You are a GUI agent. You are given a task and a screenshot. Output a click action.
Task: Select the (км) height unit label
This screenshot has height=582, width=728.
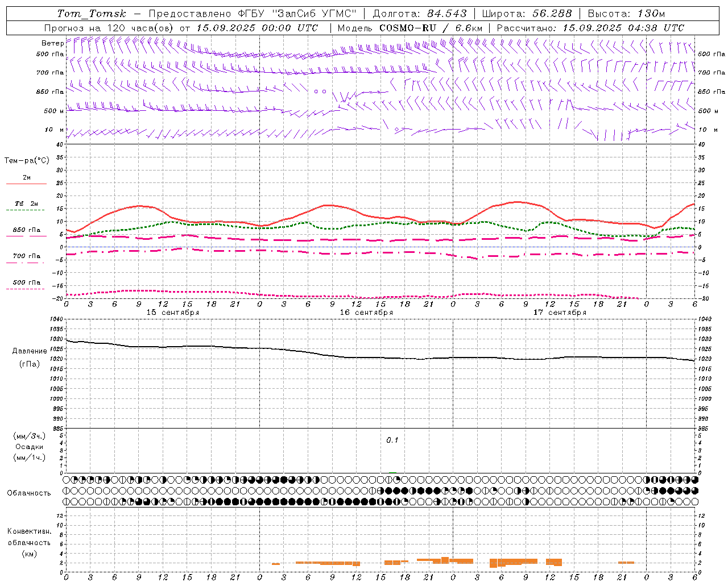(x=29, y=554)
